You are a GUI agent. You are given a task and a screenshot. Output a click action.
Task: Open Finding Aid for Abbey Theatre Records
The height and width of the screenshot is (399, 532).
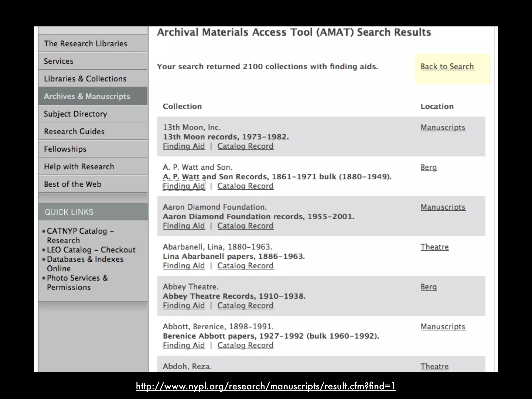click(184, 305)
